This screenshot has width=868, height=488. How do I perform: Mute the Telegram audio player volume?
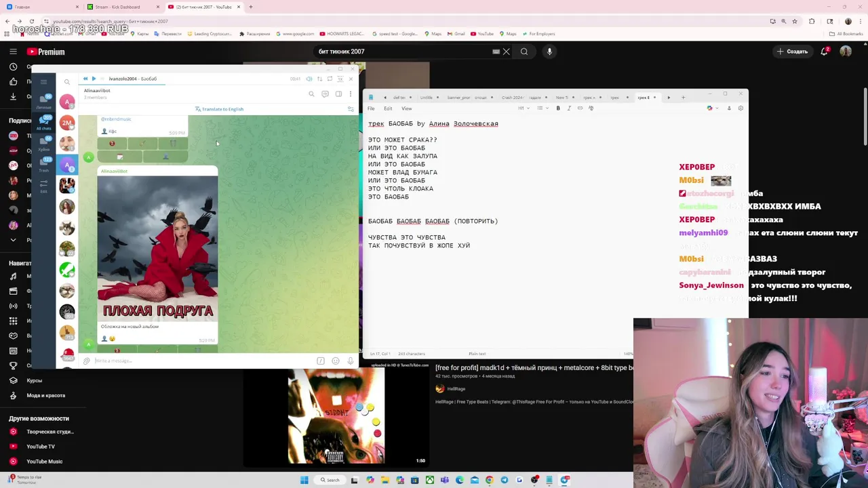[309, 79]
